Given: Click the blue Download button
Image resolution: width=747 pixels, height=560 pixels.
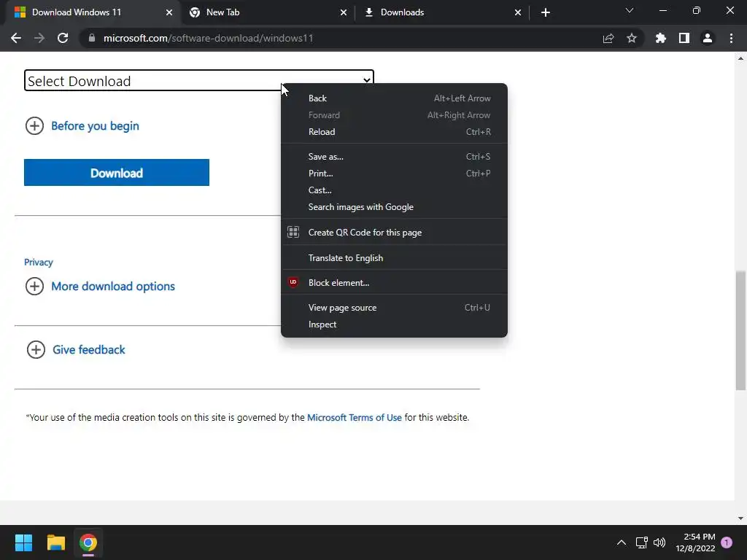Looking at the screenshot, I should tap(116, 172).
